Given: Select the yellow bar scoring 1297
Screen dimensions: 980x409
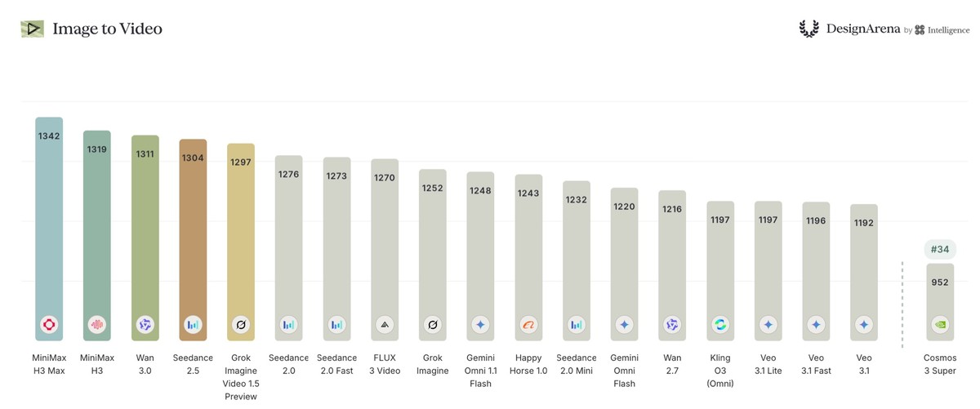Looking at the screenshot, I should tap(241, 242).
